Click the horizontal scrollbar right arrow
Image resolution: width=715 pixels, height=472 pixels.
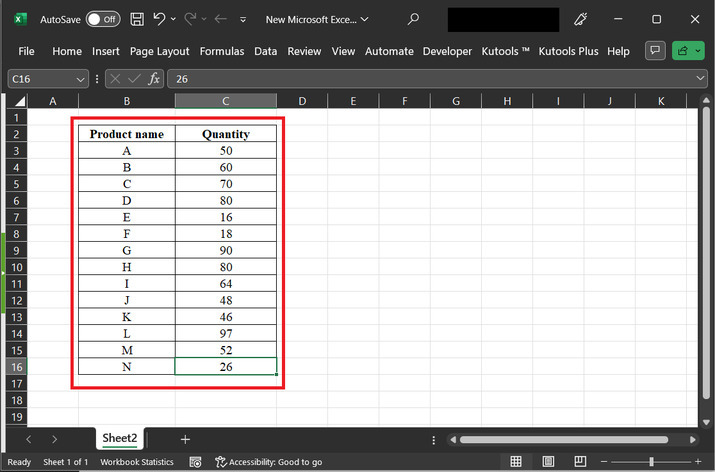click(693, 440)
